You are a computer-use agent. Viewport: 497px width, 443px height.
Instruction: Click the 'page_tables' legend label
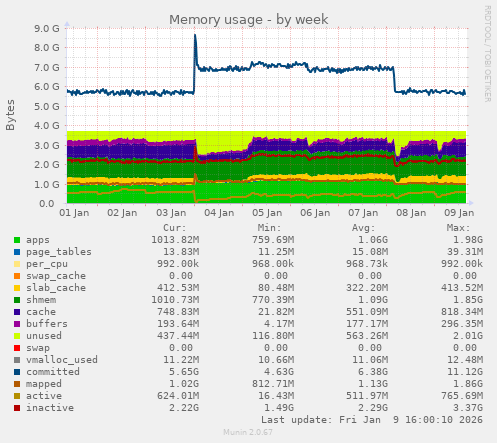(59, 252)
